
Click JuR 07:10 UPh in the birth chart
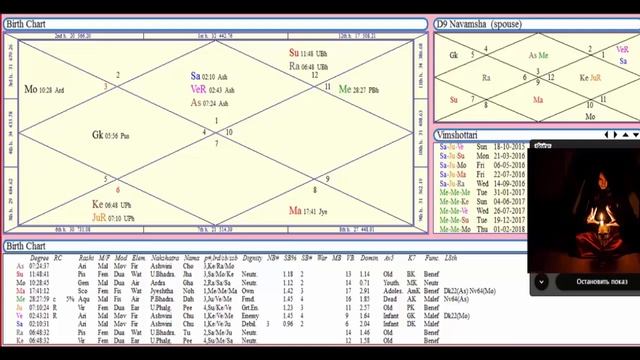tap(113, 218)
